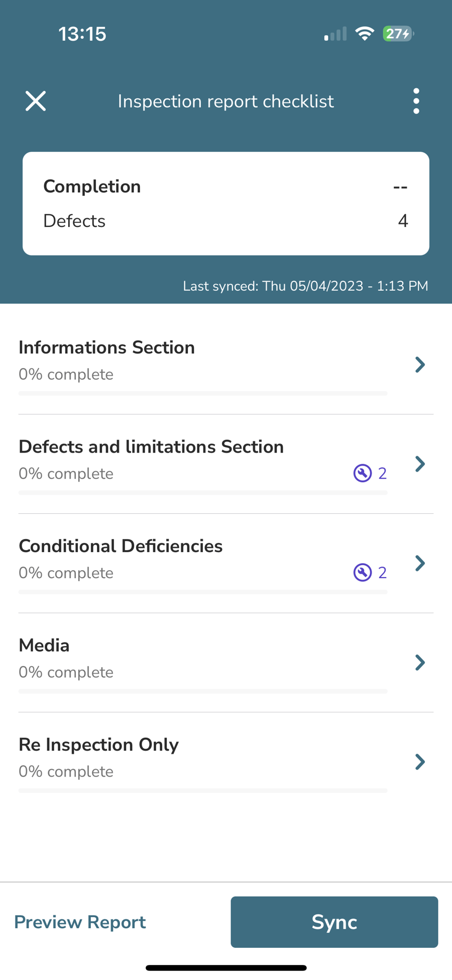Select the Media section title
452x980 pixels.
pos(44,645)
